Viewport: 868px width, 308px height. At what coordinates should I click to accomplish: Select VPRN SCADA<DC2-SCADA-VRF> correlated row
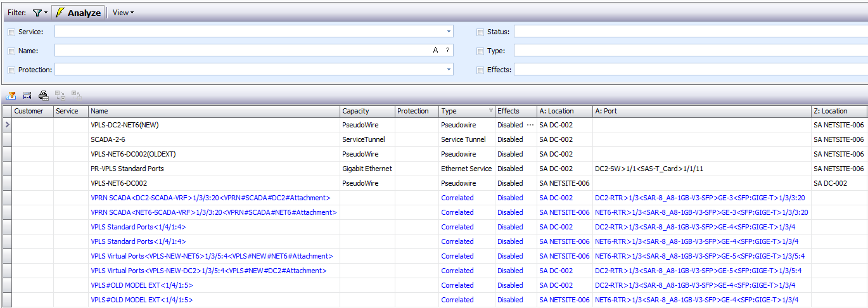tap(211, 198)
